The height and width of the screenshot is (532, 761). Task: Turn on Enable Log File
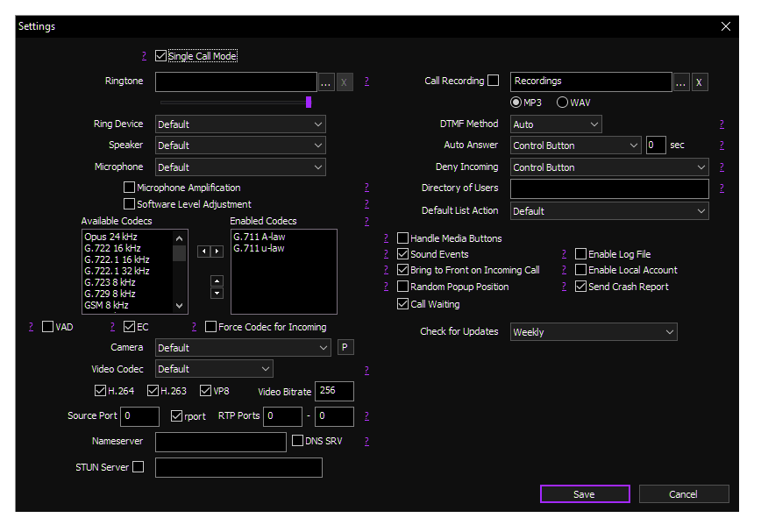[x=580, y=254]
